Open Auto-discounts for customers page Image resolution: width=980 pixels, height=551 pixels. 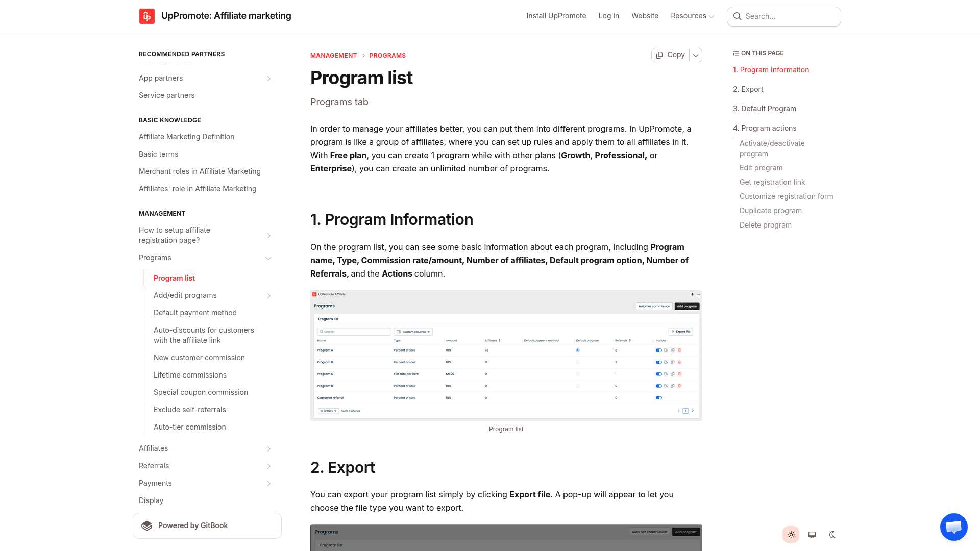pyautogui.click(x=204, y=335)
